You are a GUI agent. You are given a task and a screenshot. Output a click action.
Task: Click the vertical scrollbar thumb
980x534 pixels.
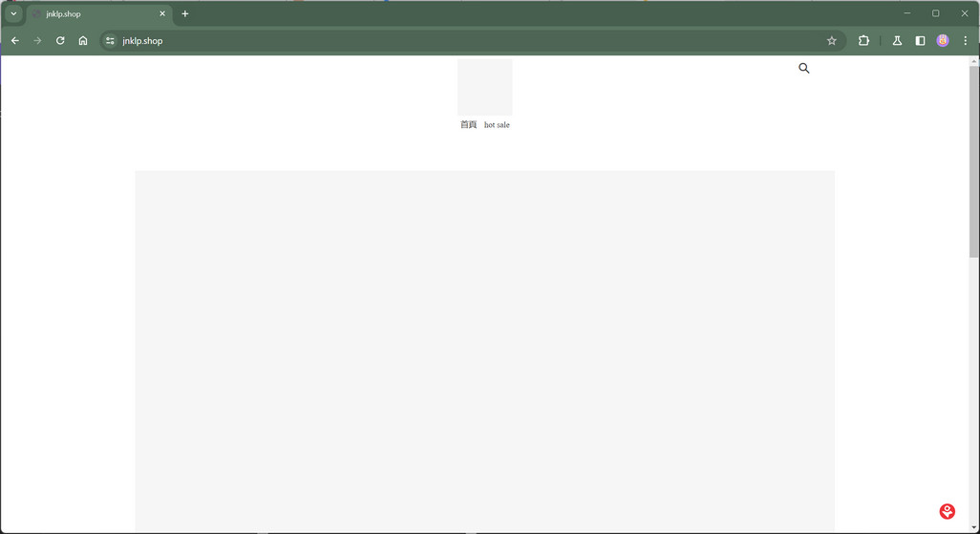[973, 161]
